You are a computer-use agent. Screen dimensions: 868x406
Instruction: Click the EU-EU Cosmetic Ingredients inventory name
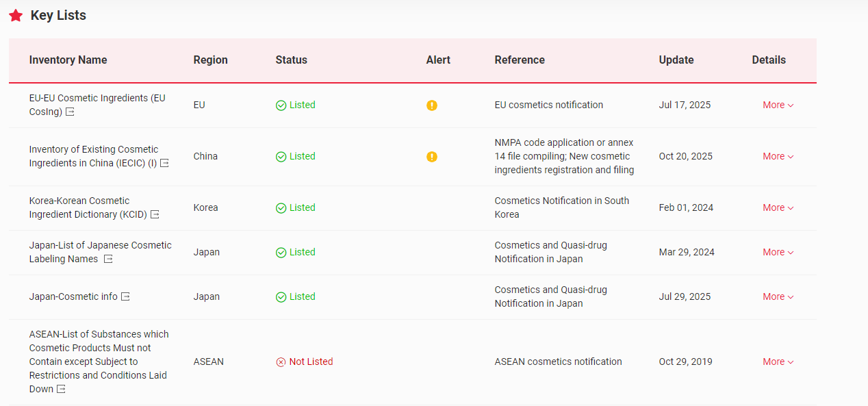pyautogui.click(x=97, y=99)
